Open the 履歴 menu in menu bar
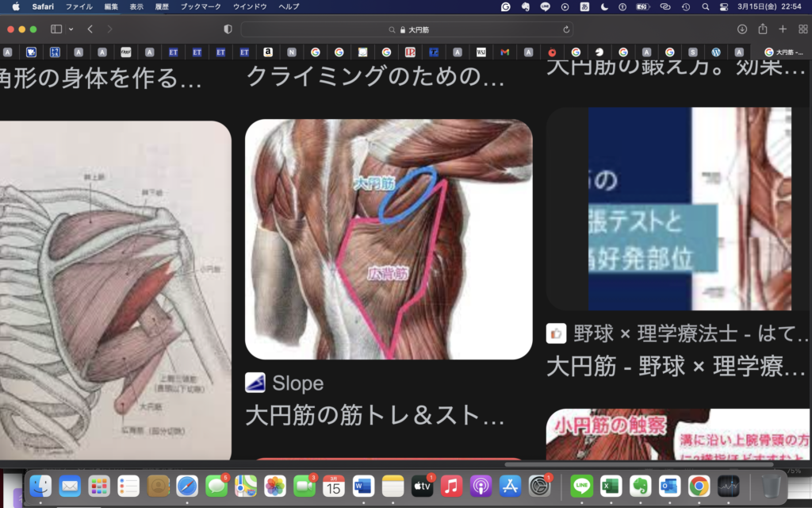 point(162,6)
